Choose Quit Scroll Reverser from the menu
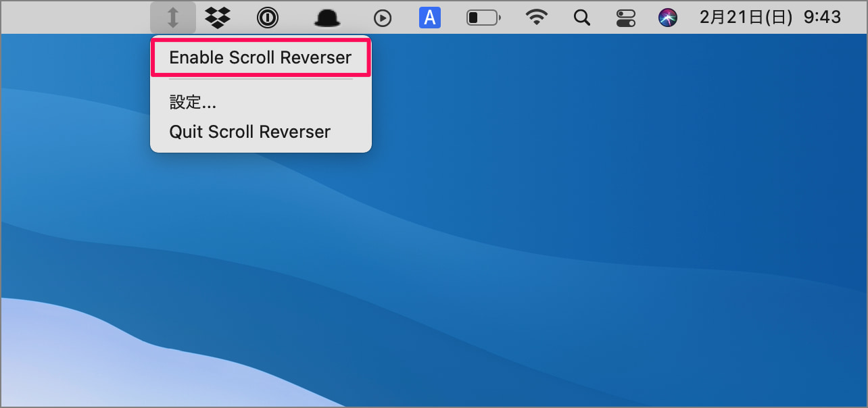This screenshot has width=868, height=408. [x=250, y=131]
